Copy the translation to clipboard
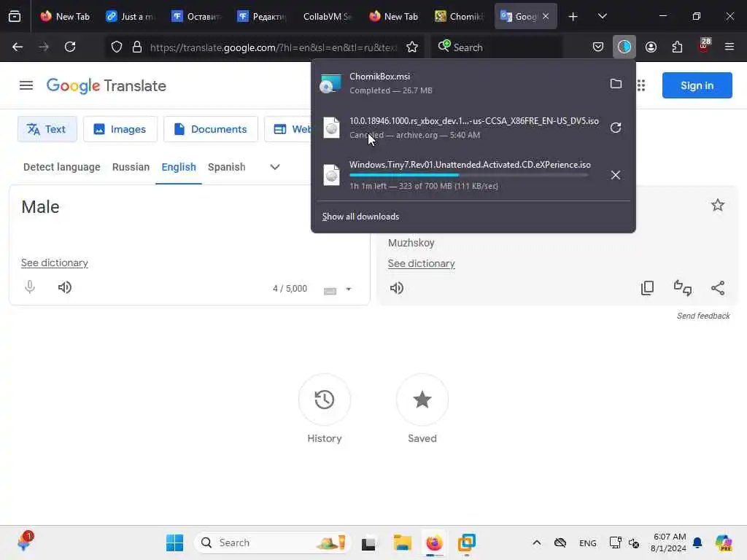Screen dimensions: 747x560 [x=647, y=287]
